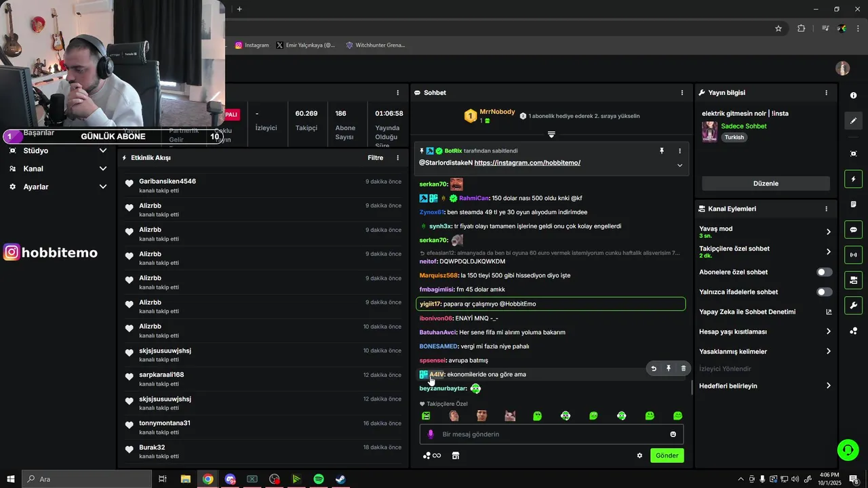The height and width of the screenshot is (488, 868).
Task: Click the purple microphone icon in chat input
Action: [x=431, y=434]
